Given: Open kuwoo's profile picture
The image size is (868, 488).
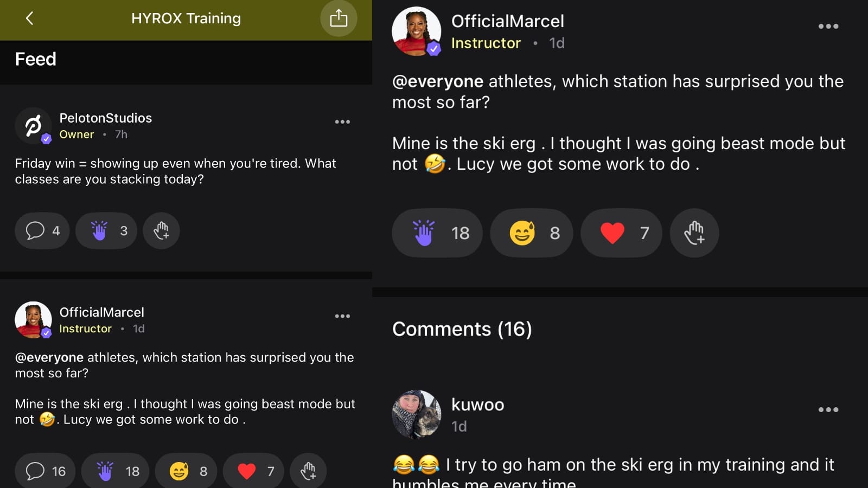Looking at the screenshot, I should (417, 415).
